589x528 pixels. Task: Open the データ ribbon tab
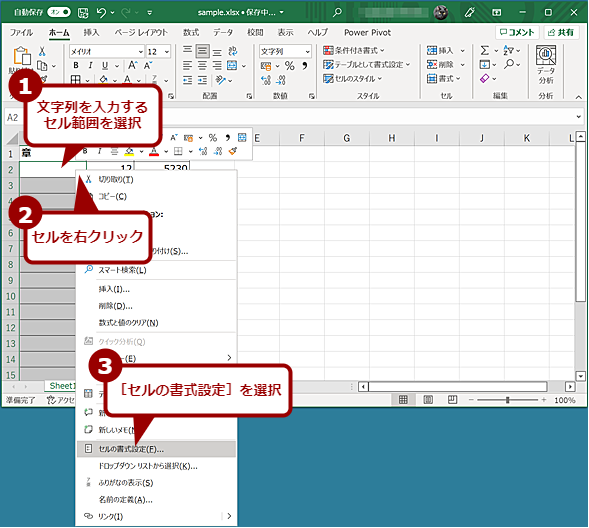tap(223, 33)
